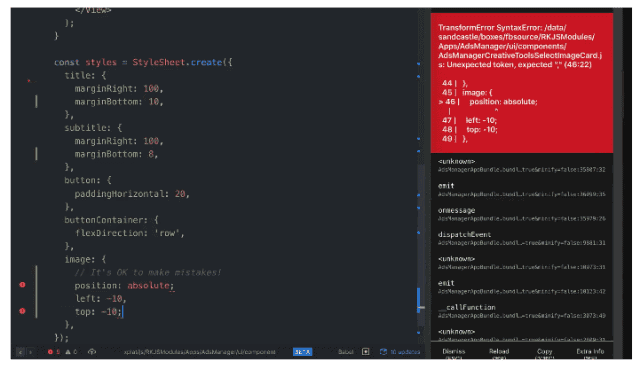Open the error count indicator in status bar
The height and width of the screenshot is (370, 640).
(53, 352)
